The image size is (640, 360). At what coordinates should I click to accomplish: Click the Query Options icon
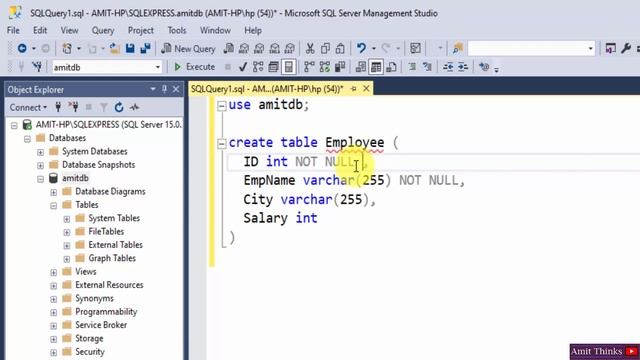point(273,67)
